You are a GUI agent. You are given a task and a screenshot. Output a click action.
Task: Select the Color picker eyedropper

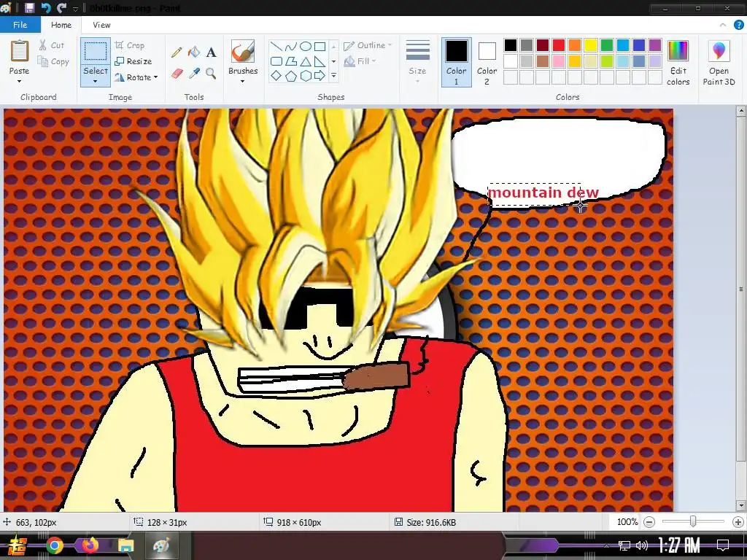(x=194, y=74)
